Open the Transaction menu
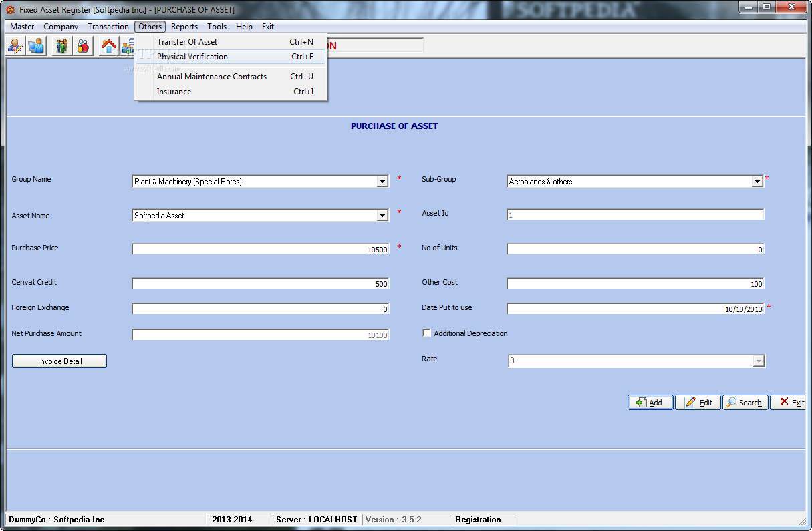The height and width of the screenshot is (531, 812). [108, 27]
